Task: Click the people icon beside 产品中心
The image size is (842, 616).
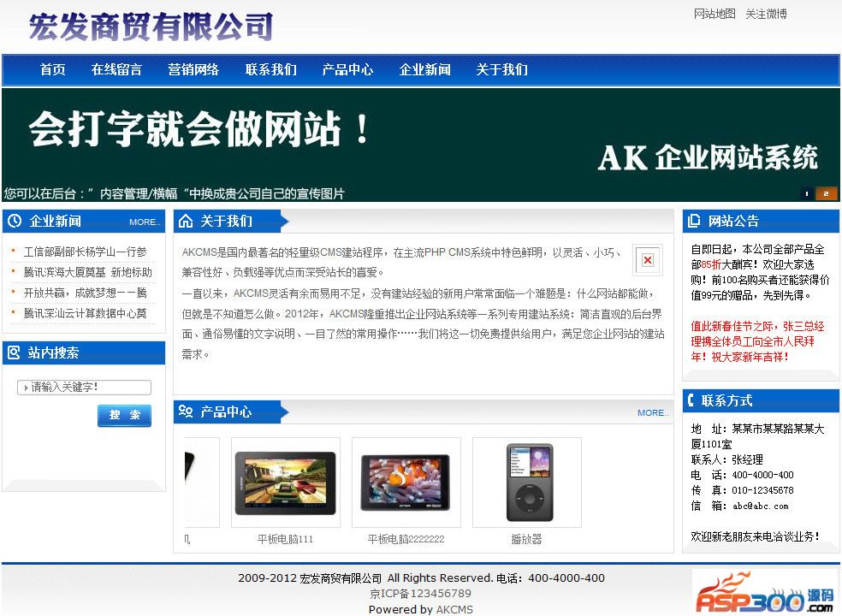Action: coord(186,412)
